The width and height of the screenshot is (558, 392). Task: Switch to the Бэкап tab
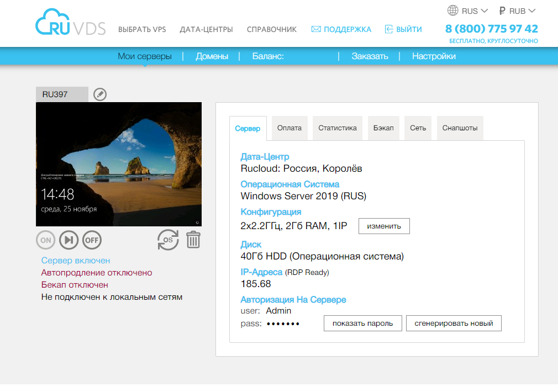pyautogui.click(x=383, y=128)
